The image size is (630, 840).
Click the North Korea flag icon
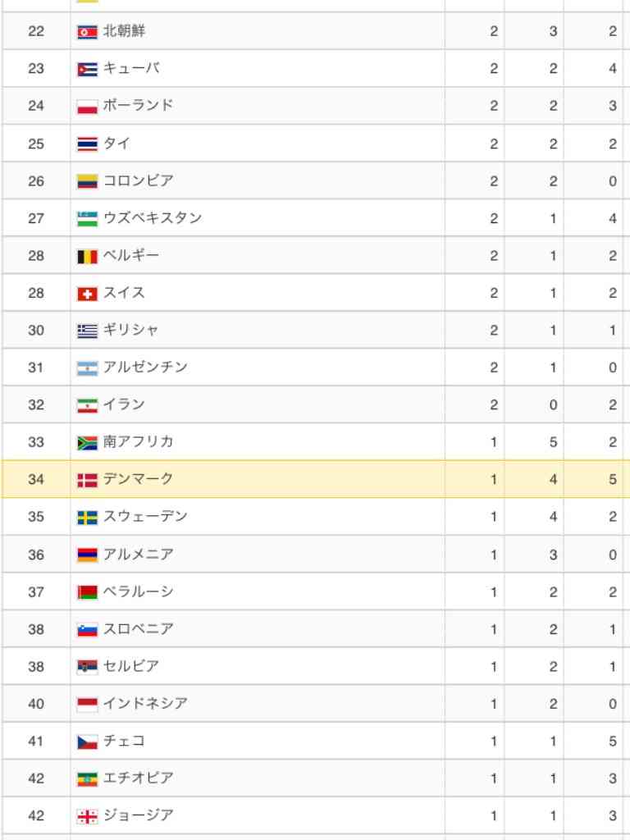pos(87,32)
